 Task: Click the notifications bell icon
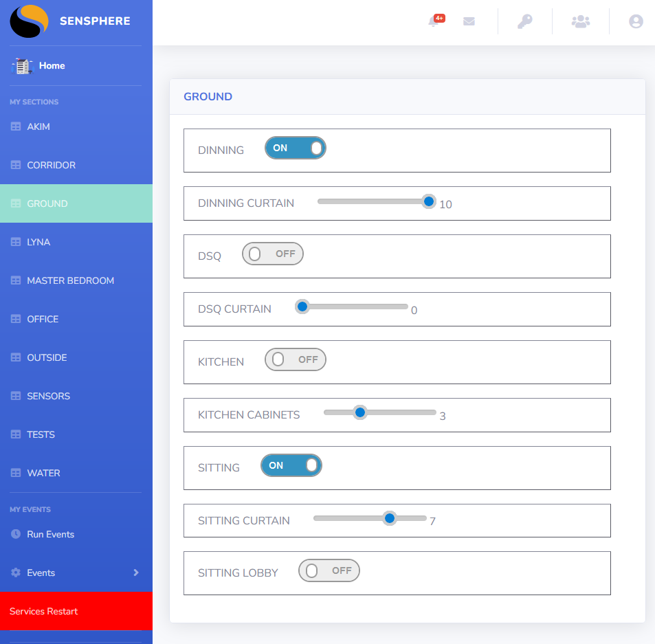click(434, 21)
